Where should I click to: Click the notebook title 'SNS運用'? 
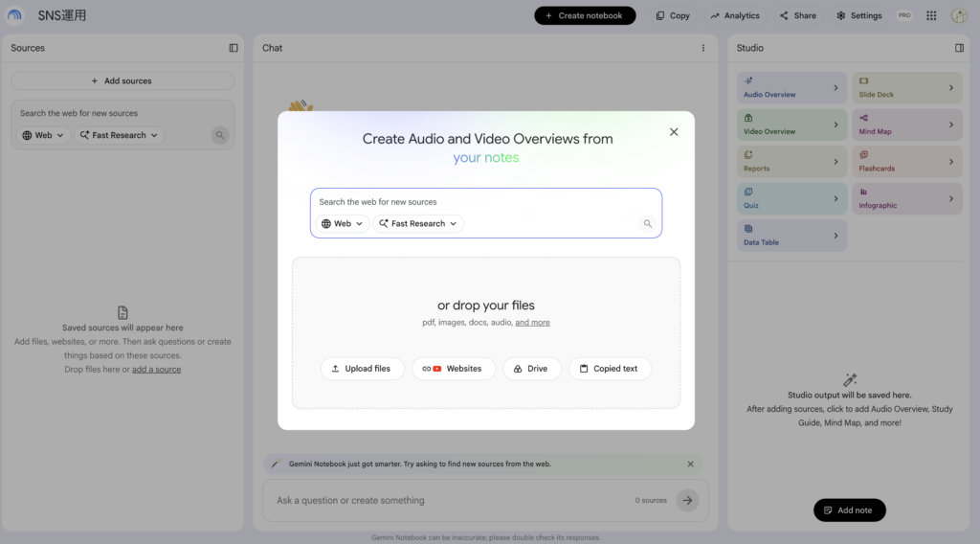coord(62,15)
